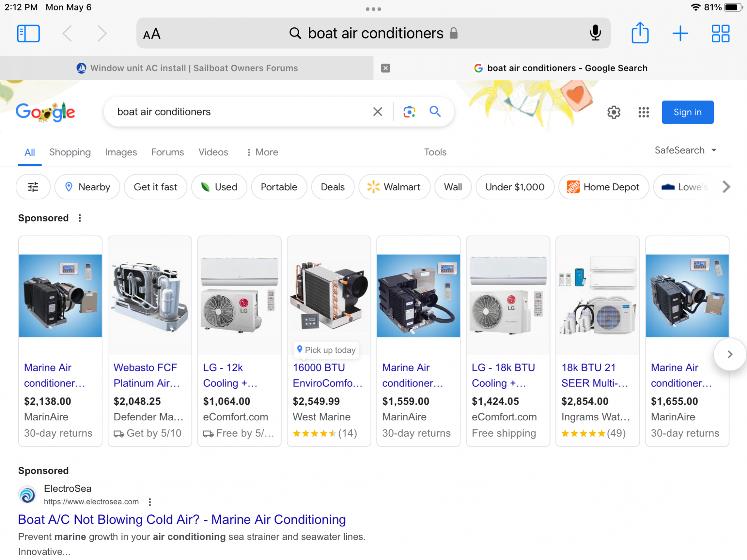Image resolution: width=747 pixels, height=560 pixels.
Task: Open the $1,655.00 Marine Air conditioner listing
Action: (x=681, y=375)
